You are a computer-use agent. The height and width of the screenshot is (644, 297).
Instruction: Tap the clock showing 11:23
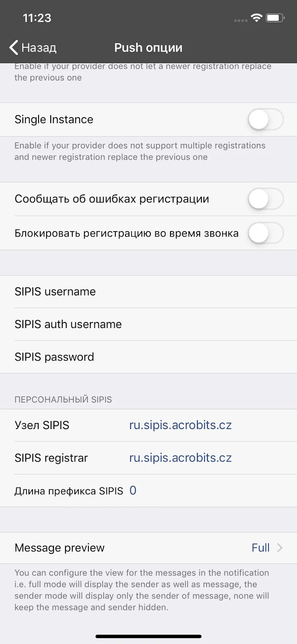(37, 18)
